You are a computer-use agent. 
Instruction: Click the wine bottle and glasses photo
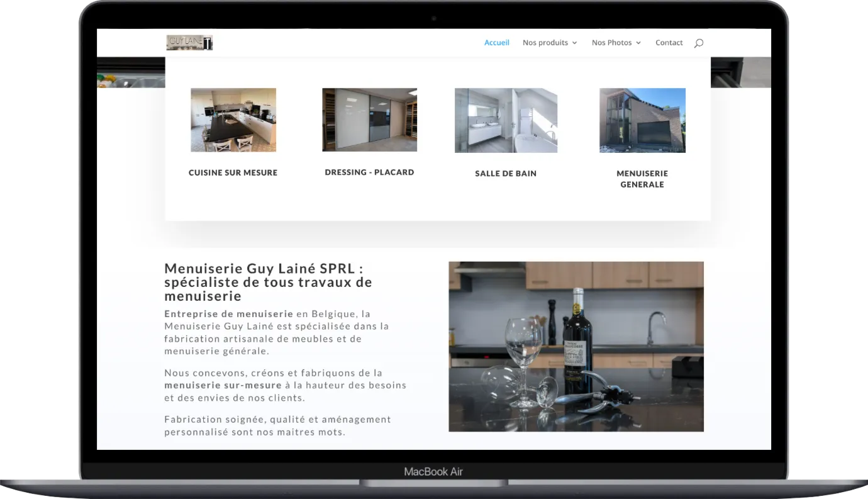pyautogui.click(x=576, y=347)
